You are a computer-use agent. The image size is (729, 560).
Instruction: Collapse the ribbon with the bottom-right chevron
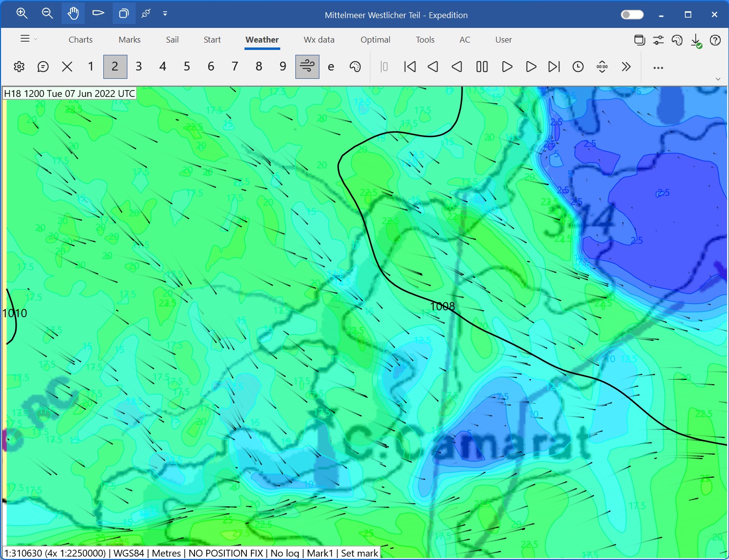(x=718, y=79)
